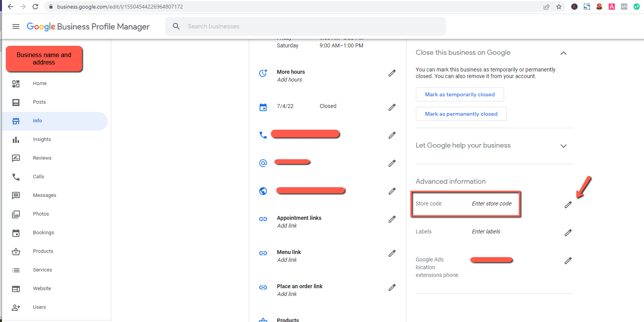Screen dimensions: 644x322
Task: Click the browser address bar URL
Action: tap(120, 7)
